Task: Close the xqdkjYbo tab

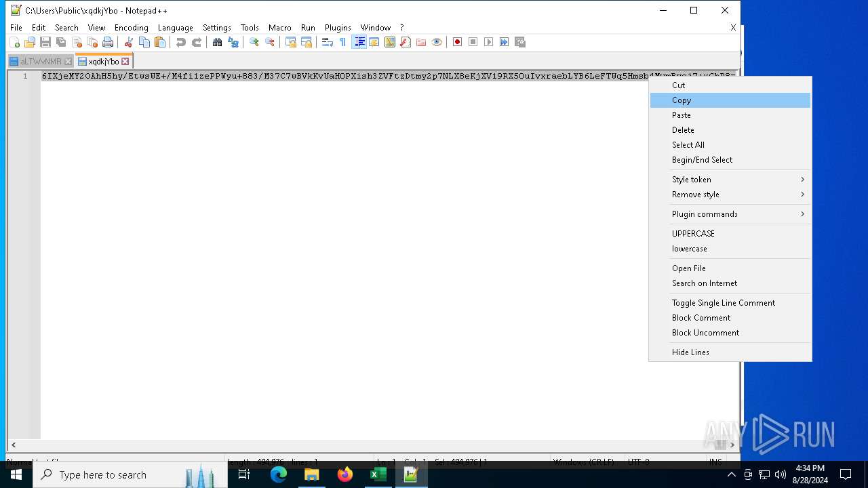Action: pos(125,62)
